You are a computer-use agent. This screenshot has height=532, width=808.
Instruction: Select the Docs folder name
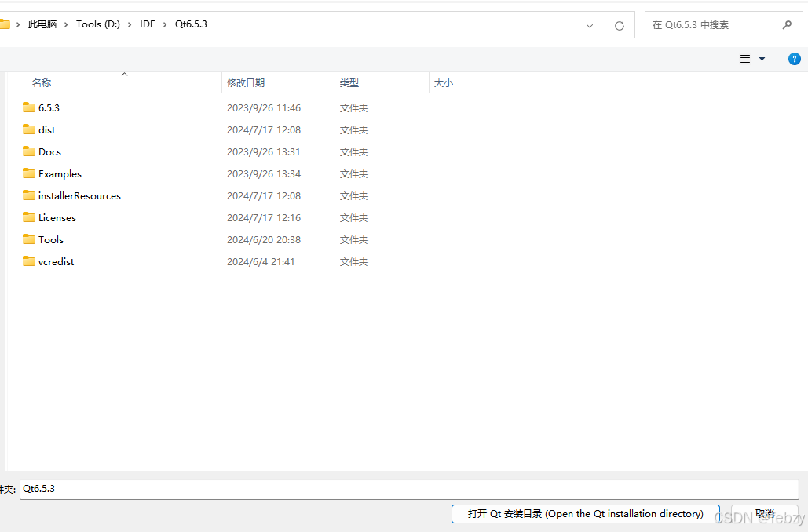[x=50, y=152]
